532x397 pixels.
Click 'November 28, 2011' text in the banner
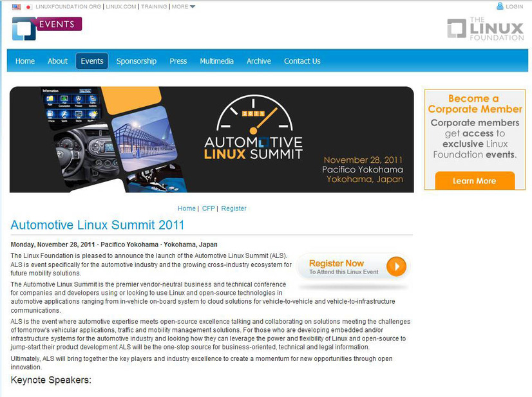(363, 160)
